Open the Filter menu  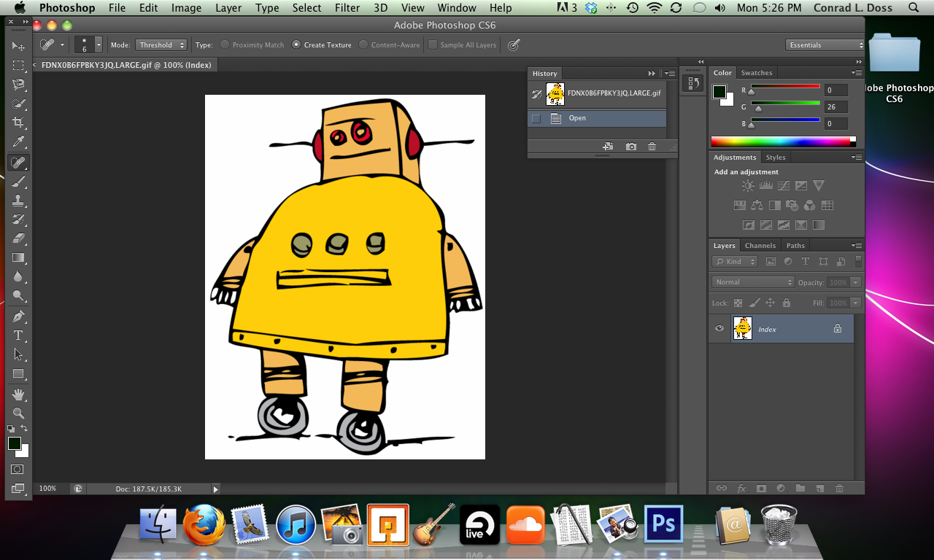[347, 8]
